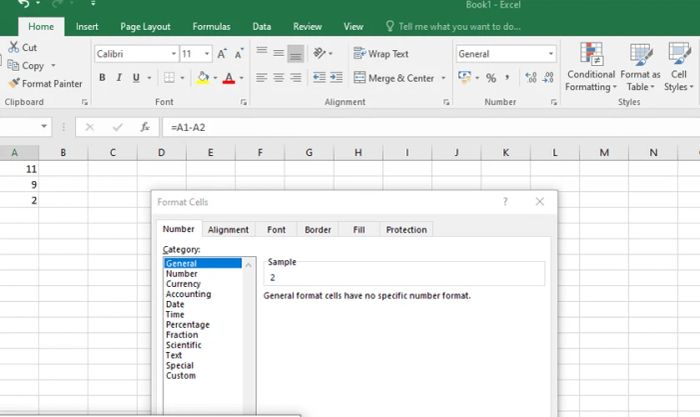Click the Increase Font Size icon

click(222, 54)
